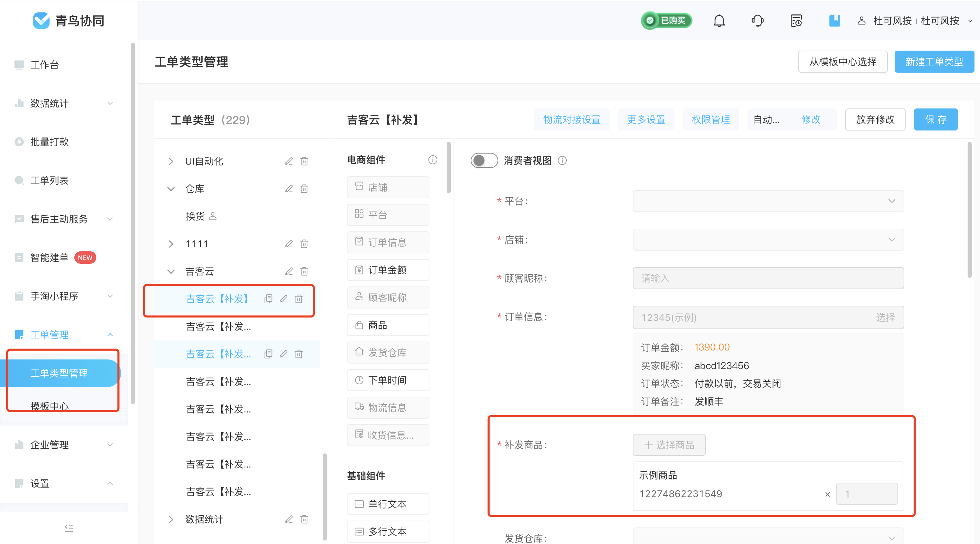Open 更多设置
Screen dimensions: 980x544
646,119
